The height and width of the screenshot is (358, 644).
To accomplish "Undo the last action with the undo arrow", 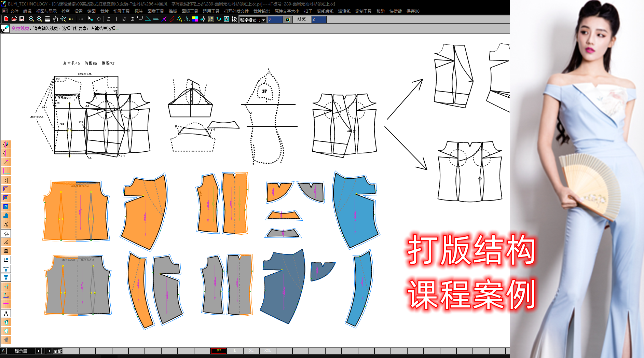I will [x=71, y=19].
